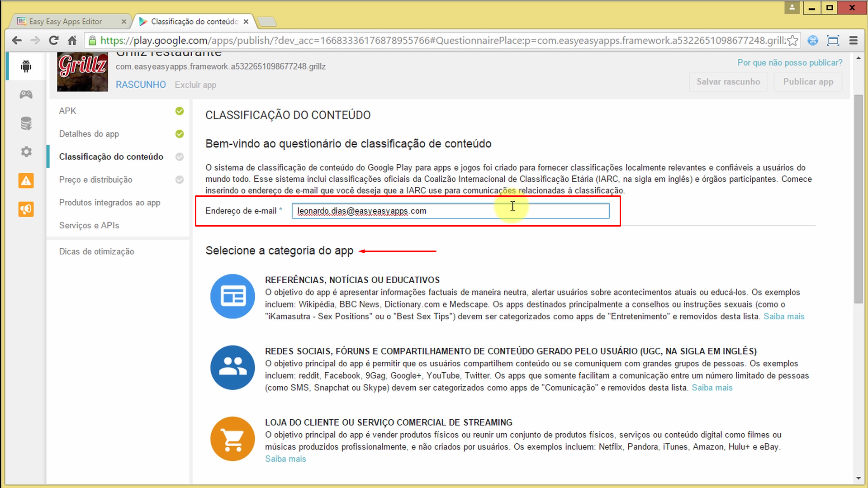Viewport: 868px width, 488px height.
Task: Open order management via coins icon
Action: coord(26,123)
